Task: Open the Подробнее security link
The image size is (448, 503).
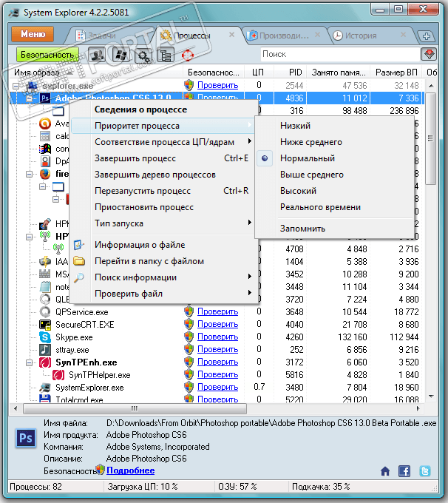Action: click(x=131, y=470)
